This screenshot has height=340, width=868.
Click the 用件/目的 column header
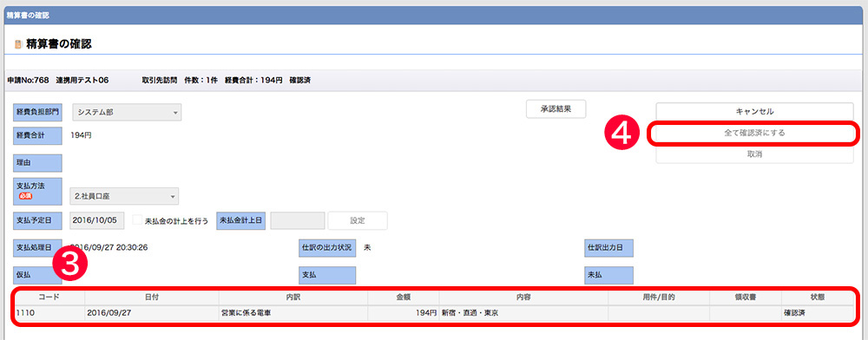click(659, 297)
